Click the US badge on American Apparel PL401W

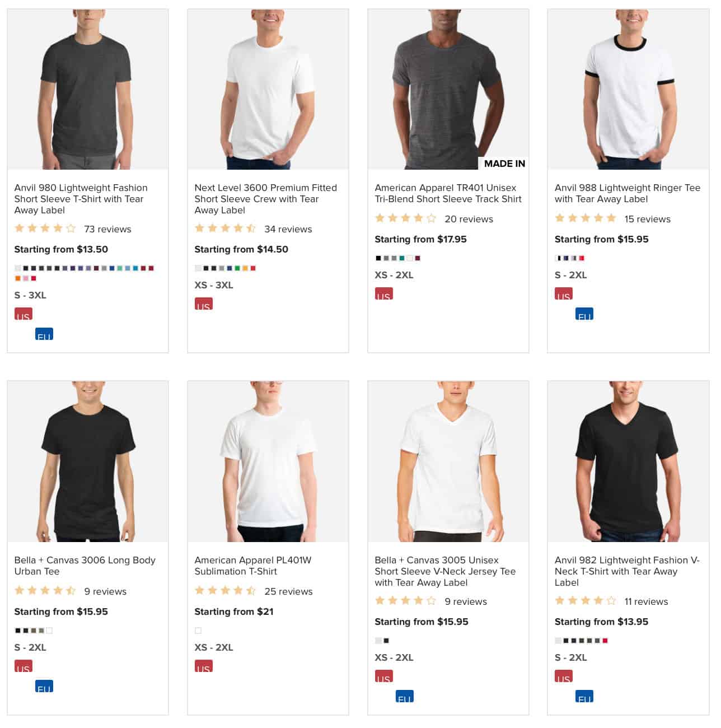coord(204,667)
